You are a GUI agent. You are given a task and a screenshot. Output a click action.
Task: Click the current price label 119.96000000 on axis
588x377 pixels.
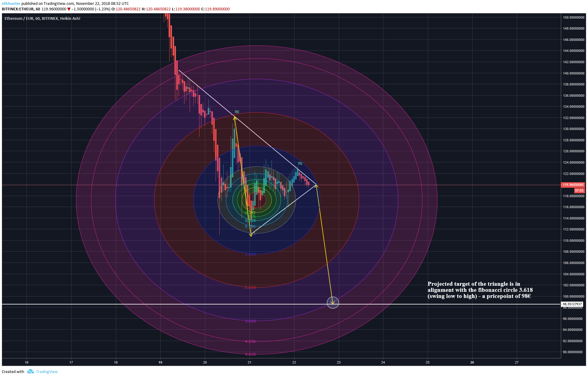(573, 185)
